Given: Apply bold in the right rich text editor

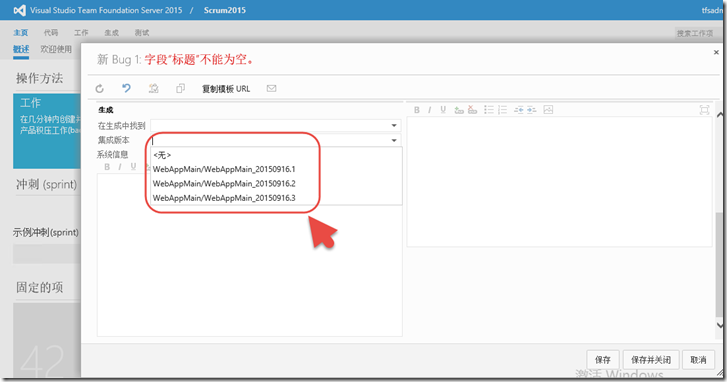Looking at the screenshot, I should [417, 110].
